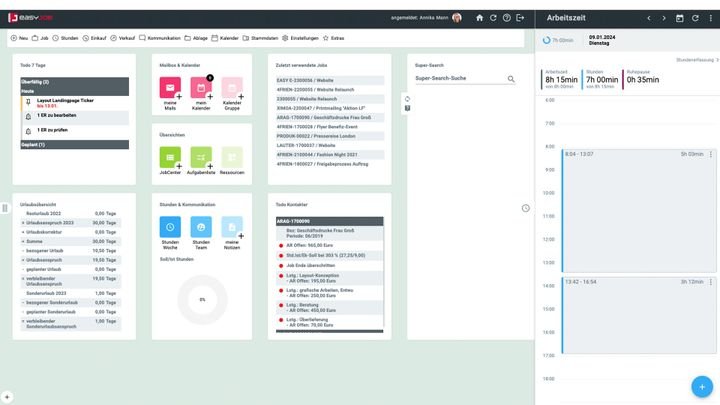Click the round plus button at bottom-left corner

pos(7,397)
